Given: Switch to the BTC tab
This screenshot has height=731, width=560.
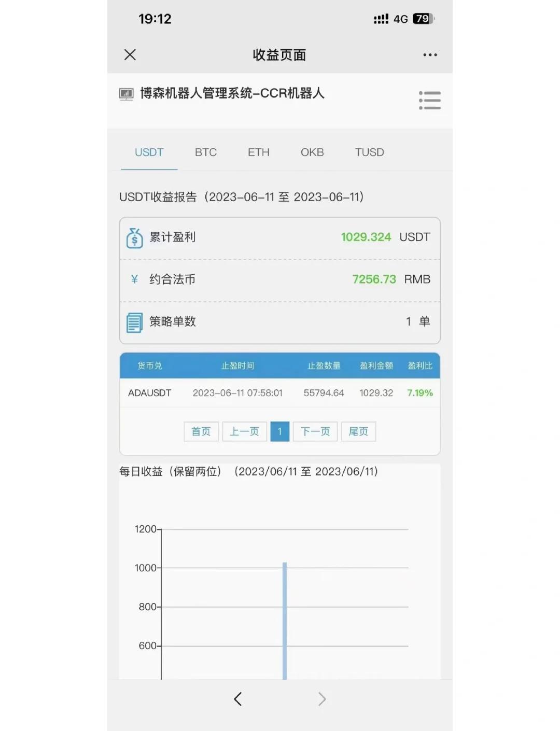Looking at the screenshot, I should (206, 152).
